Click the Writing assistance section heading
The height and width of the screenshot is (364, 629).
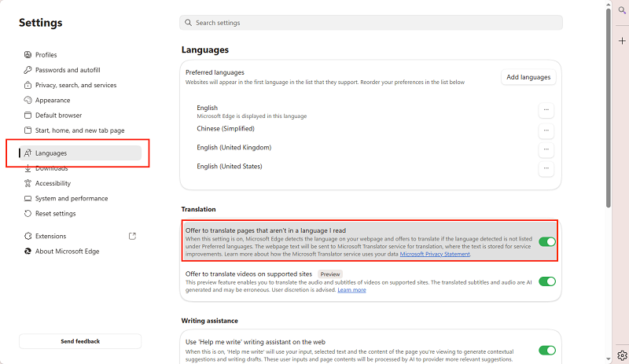point(209,321)
